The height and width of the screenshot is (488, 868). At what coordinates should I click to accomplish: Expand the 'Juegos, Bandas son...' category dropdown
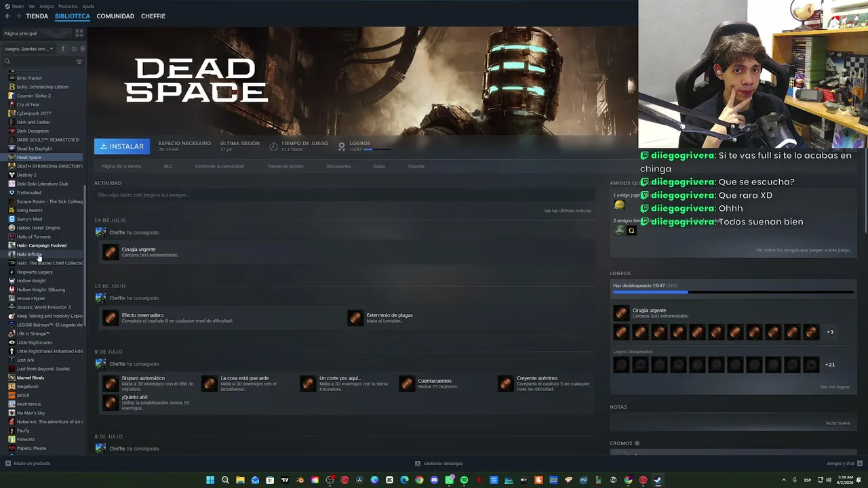tap(29, 49)
